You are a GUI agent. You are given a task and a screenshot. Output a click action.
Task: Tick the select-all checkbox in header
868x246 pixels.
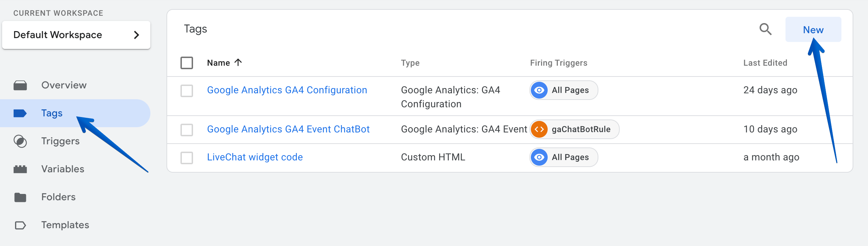(x=187, y=63)
